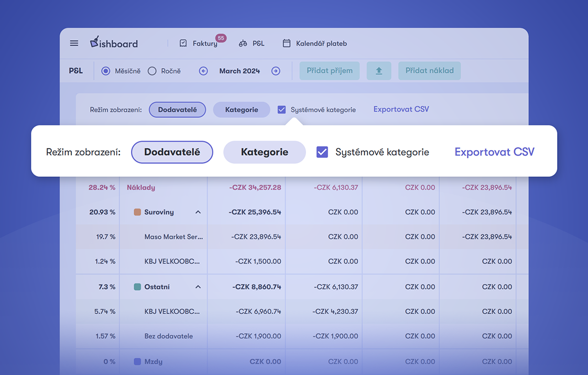Click the bicycle icon beside P&L

point(243,43)
